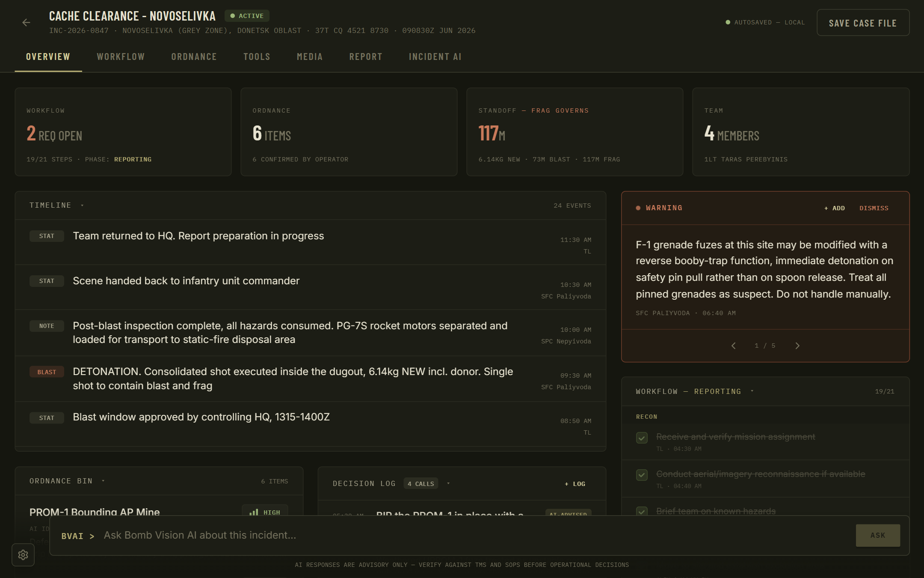This screenshot has width=924, height=578.
Task: Open the settings gear icon
Action: click(x=23, y=555)
